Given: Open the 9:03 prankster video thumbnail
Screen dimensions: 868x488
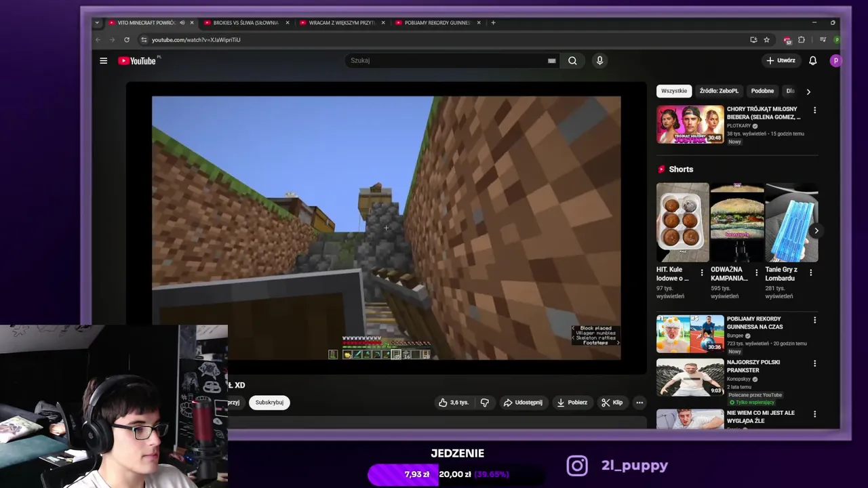Looking at the screenshot, I should pyautogui.click(x=690, y=378).
